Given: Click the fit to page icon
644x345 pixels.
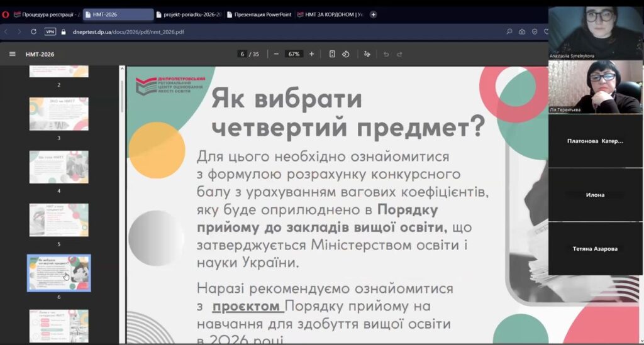Looking at the screenshot, I should [x=332, y=54].
